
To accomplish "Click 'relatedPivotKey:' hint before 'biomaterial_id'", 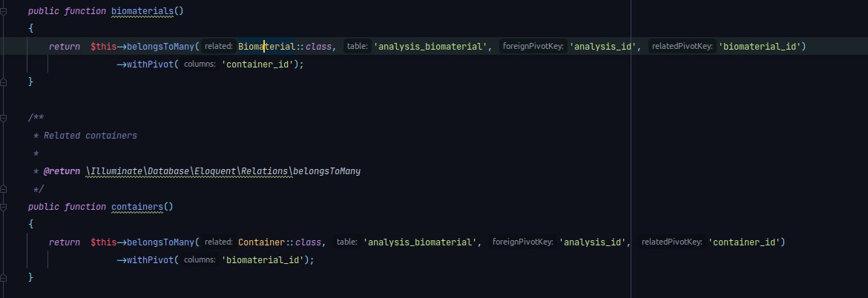I will point(682,47).
